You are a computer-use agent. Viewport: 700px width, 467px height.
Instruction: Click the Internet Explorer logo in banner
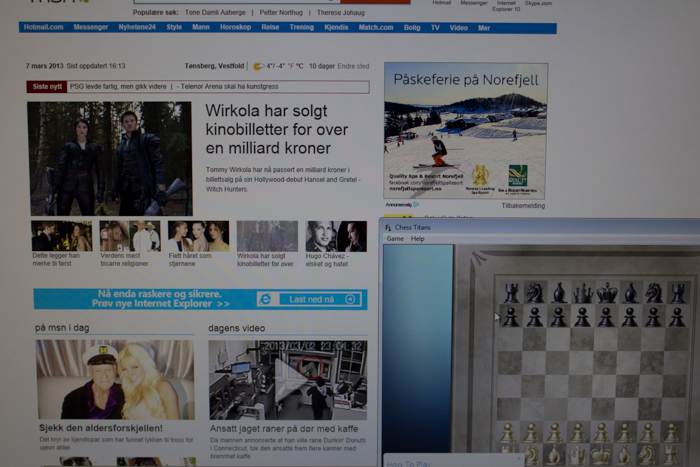(x=266, y=299)
